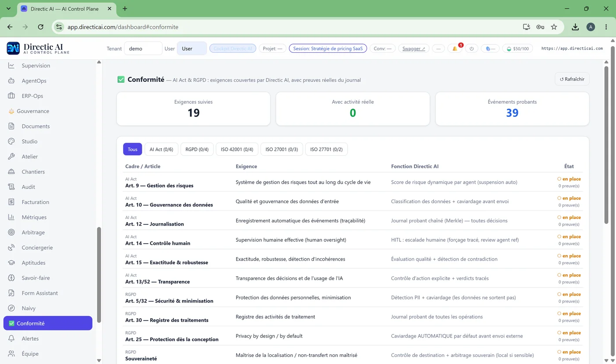Open Savoir-faire section
This screenshot has height=364, width=616.
coord(36,278)
